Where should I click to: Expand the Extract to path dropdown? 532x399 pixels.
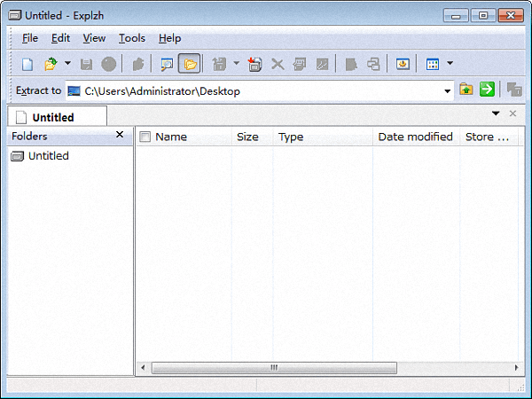tap(448, 90)
